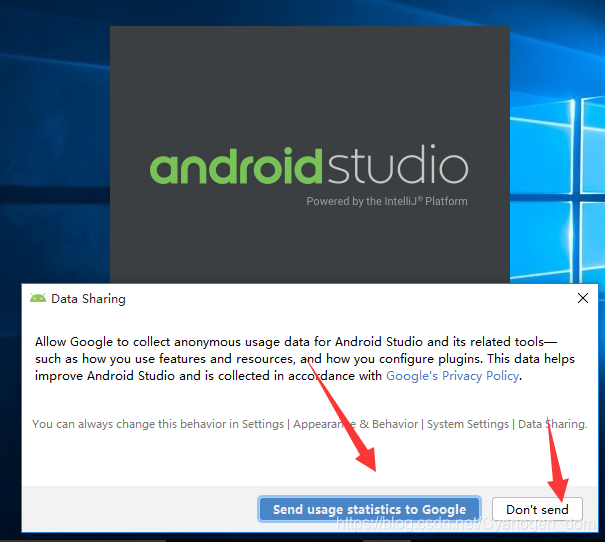Click 'Powered by the IntelliJ Platform' text
The width and height of the screenshot is (605, 542).
point(387,201)
